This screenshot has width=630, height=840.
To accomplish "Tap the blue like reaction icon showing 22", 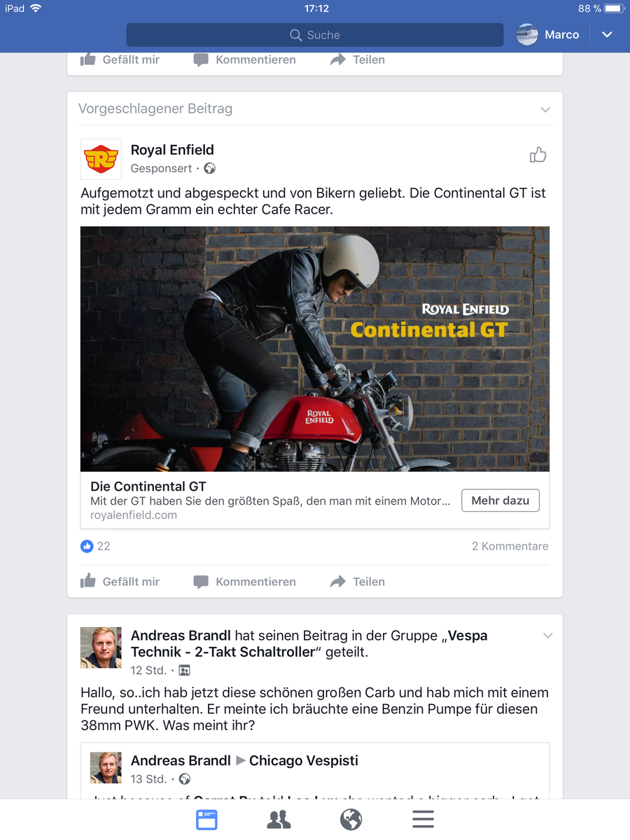I will point(87,546).
